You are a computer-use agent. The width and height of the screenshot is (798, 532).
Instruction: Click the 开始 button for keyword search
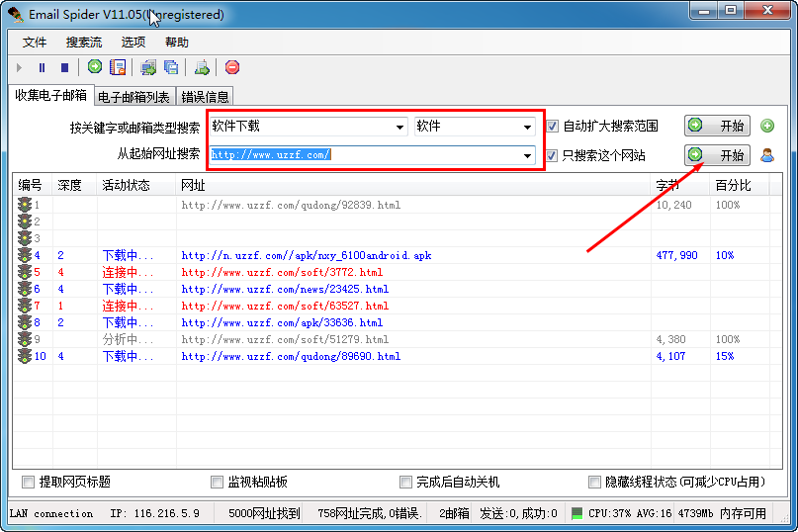pos(718,126)
